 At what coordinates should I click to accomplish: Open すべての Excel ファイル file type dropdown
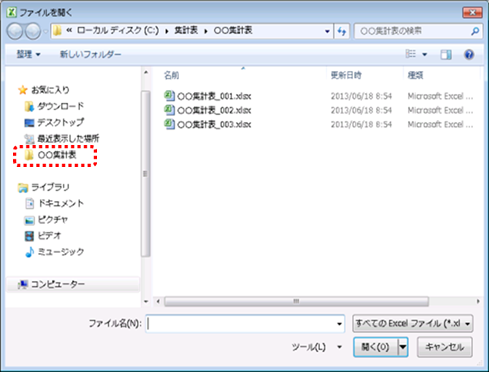(x=413, y=323)
